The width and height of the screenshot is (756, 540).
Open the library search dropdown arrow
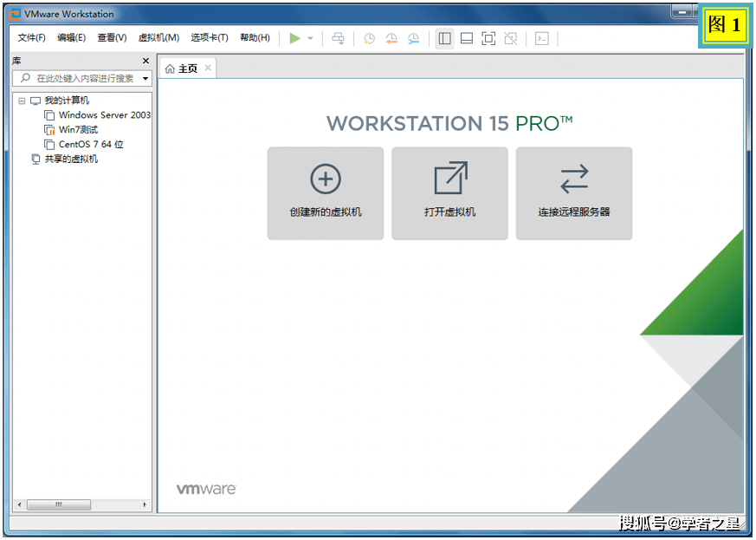[x=145, y=78]
